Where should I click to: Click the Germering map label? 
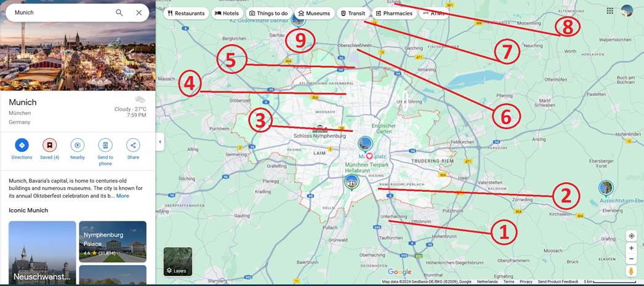tap(236, 155)
